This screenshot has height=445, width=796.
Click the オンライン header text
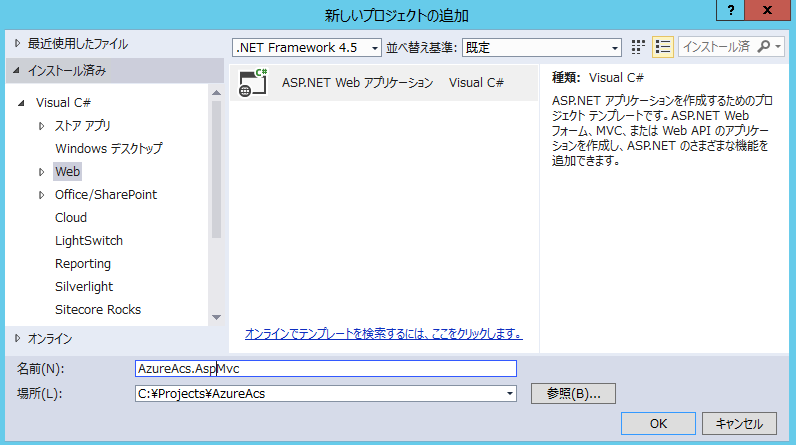(x=50, y=338)
